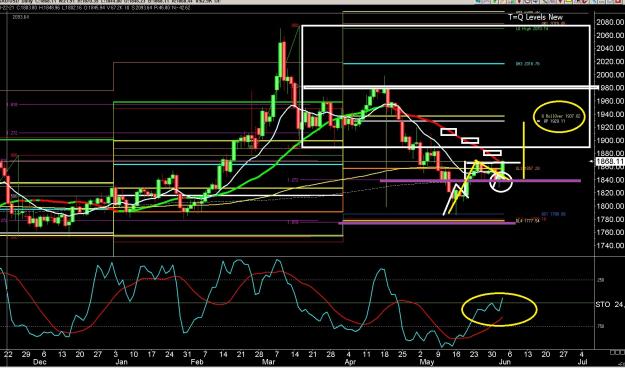625x368 pixels.
Task: Click the 1780.00 price axis label
Action: click(610, 219)
